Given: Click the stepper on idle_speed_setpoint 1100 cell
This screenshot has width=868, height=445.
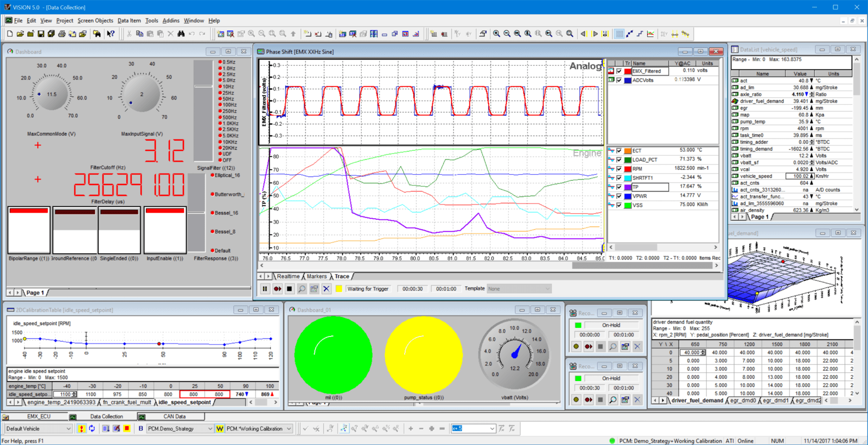Looking at the screenshot, I should [x=74, y=395].
